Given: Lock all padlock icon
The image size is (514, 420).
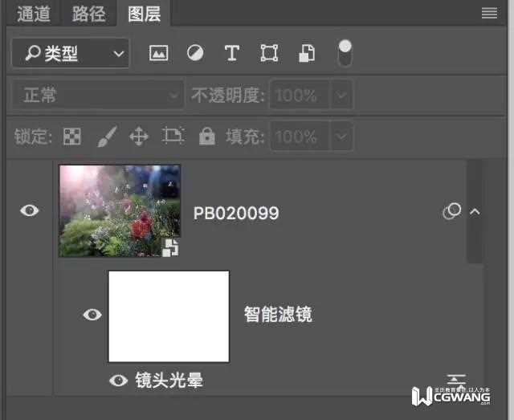Looking at the screenshot, I should (207, 136).
